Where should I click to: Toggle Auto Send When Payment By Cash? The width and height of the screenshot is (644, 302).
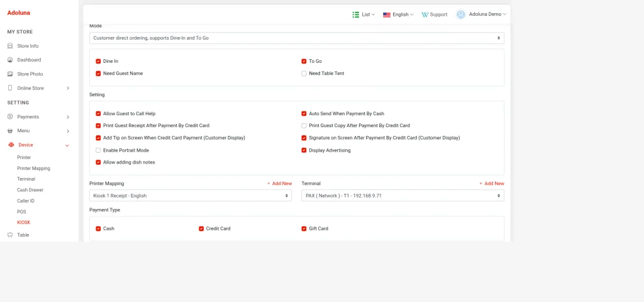pyautogui.click(x=304, y=113)
